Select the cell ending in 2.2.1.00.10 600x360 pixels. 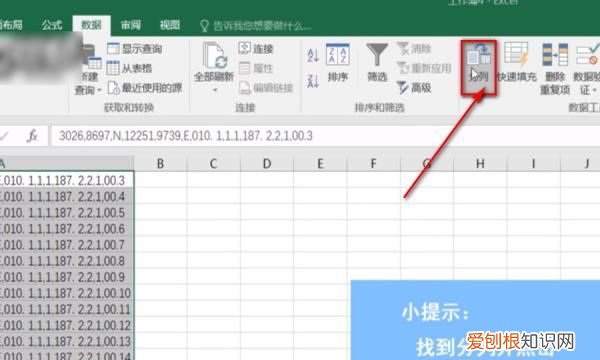click(67, 293)
